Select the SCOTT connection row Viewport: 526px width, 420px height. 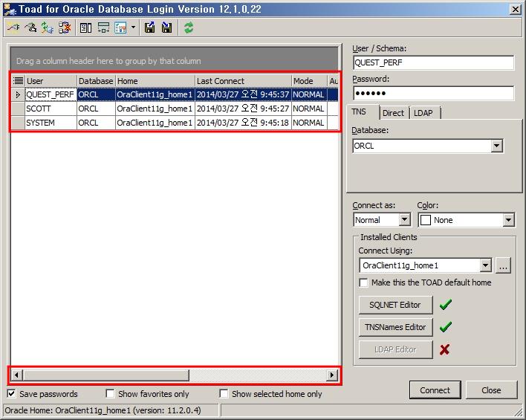coord(50,109)
